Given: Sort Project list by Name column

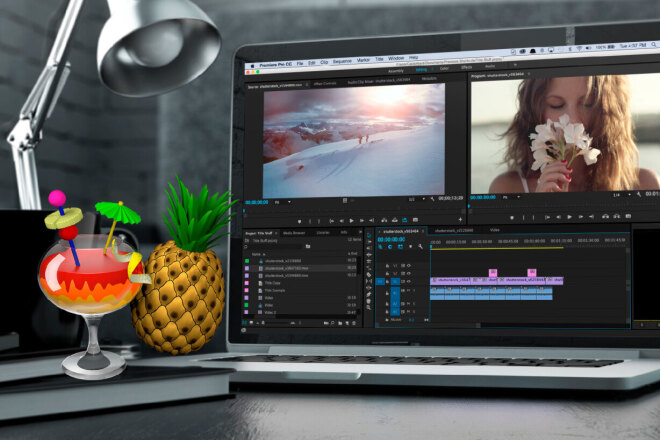Looking at the screenshot, I should [258, 254].
